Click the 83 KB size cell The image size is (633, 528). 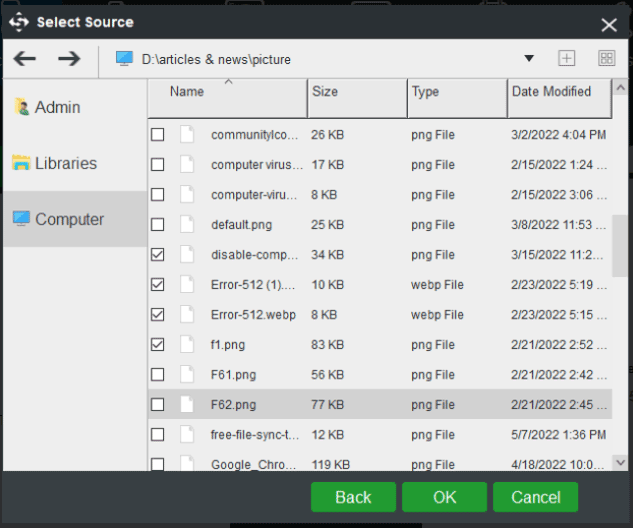[x=327, y=345]
